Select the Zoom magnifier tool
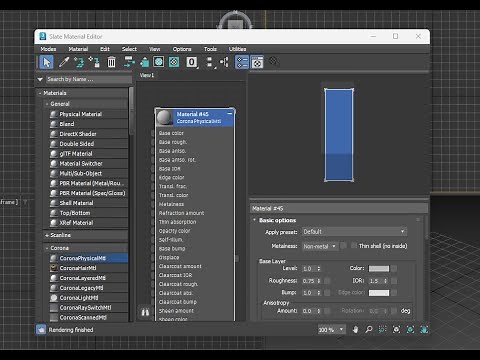The width and height of the screenshot is (480, 360). (x=369, y=330)
